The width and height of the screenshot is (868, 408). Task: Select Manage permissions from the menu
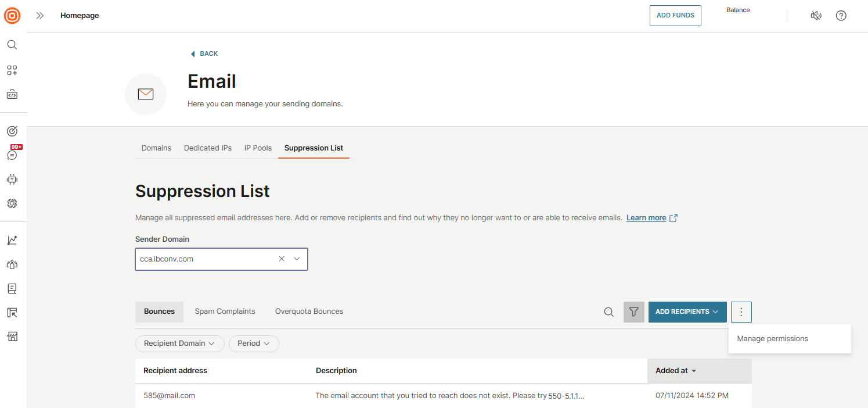point(772,338)
